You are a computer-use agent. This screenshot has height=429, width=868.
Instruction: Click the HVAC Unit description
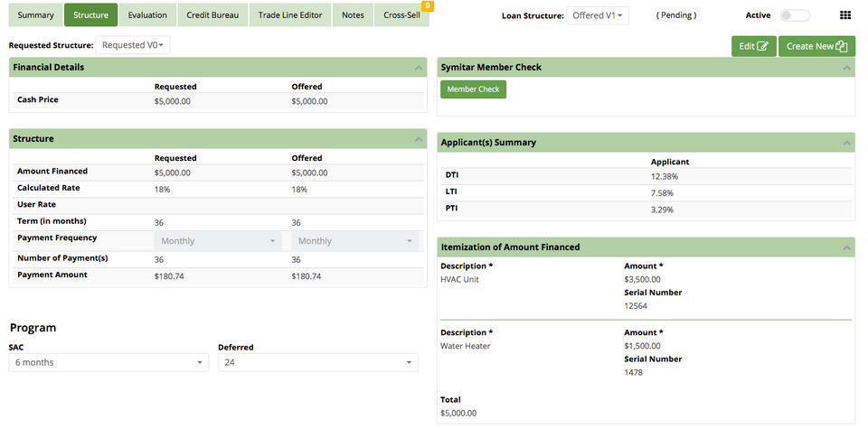(x=459, y=280)
